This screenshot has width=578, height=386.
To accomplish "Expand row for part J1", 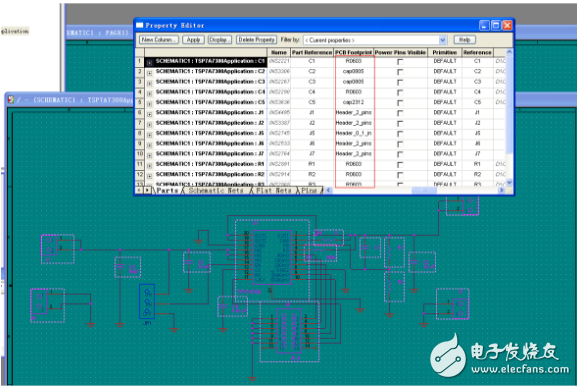I will click(149, 114).
